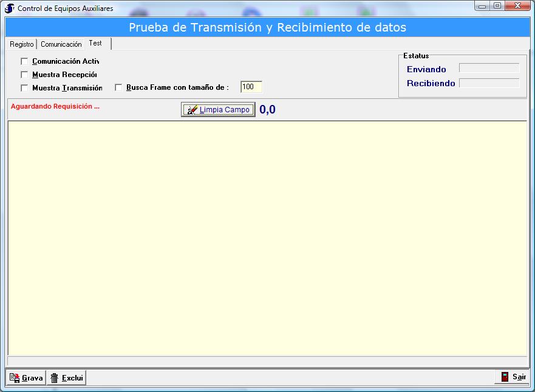The image size is (535, 392).
Task: Click the app icon in title bar
Action: point(9,8)
